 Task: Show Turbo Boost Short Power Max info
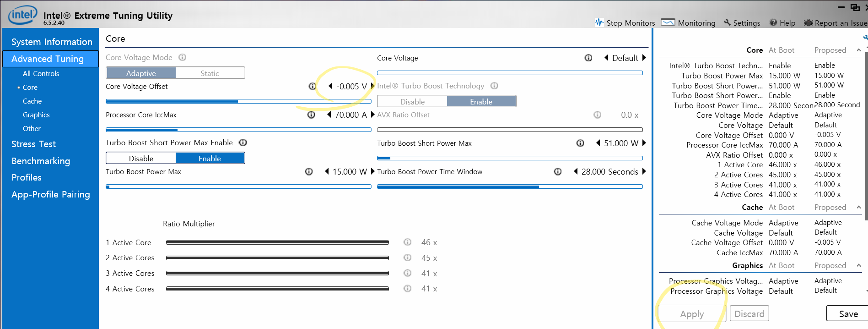pyautogui.click(x=580, y=143)
